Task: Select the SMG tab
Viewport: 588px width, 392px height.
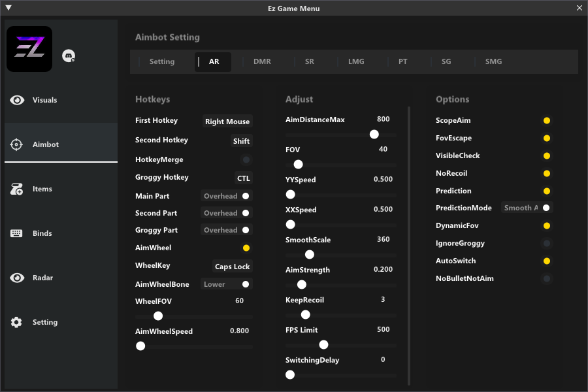Action: coord(493,61)
